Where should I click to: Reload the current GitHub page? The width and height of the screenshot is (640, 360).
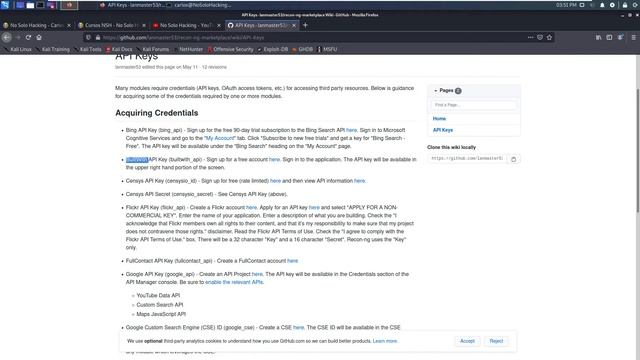pos(28,37)
